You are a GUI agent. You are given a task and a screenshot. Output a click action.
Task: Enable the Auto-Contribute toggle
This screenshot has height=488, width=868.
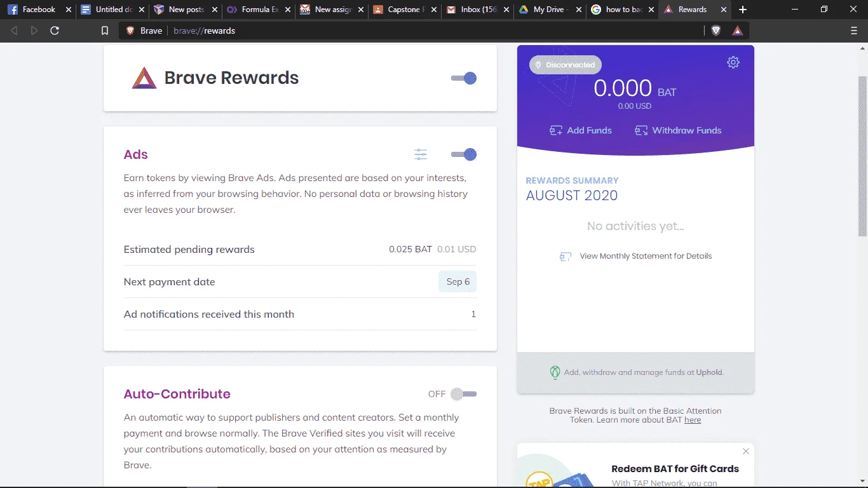pyautogui.click(x=464, y=394)
